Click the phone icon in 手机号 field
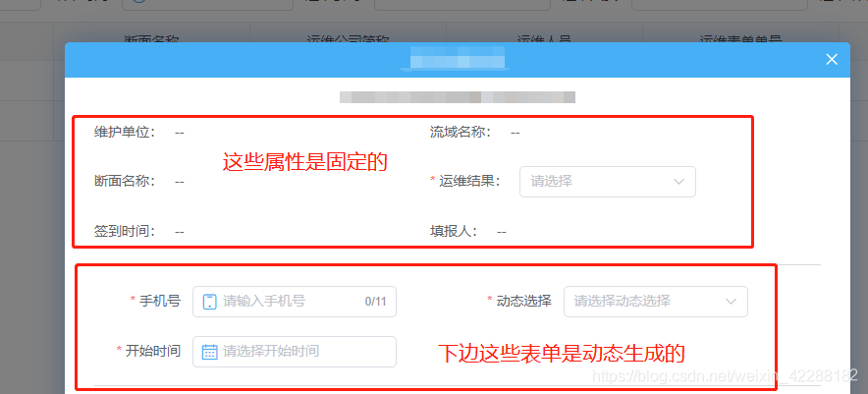This screenshot has width=868, height=394. click(210, 302)
